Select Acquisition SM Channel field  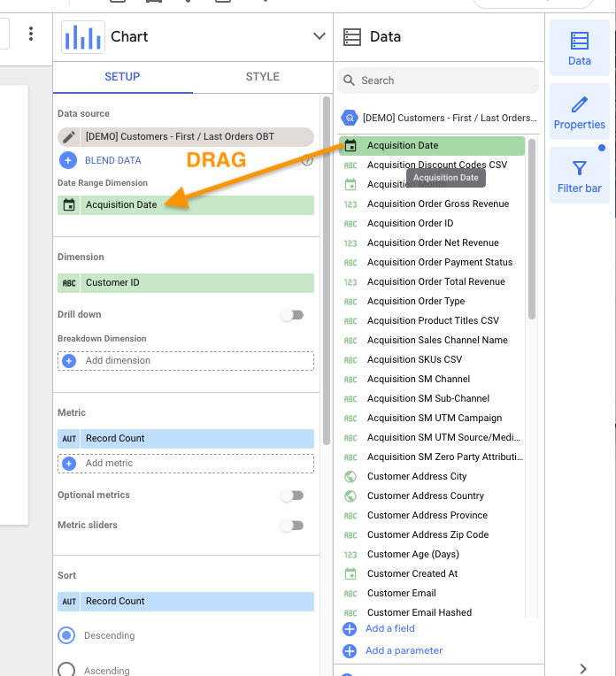pos(432,380)
